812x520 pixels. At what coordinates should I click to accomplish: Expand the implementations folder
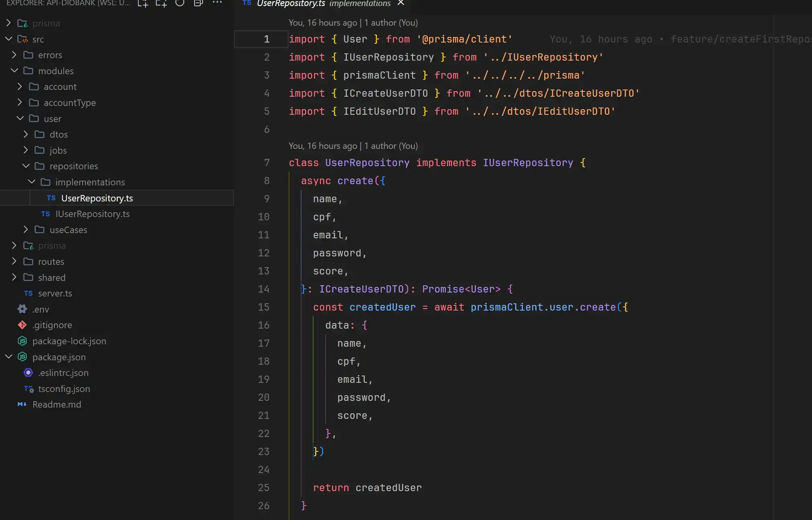(x=32, y=182)
